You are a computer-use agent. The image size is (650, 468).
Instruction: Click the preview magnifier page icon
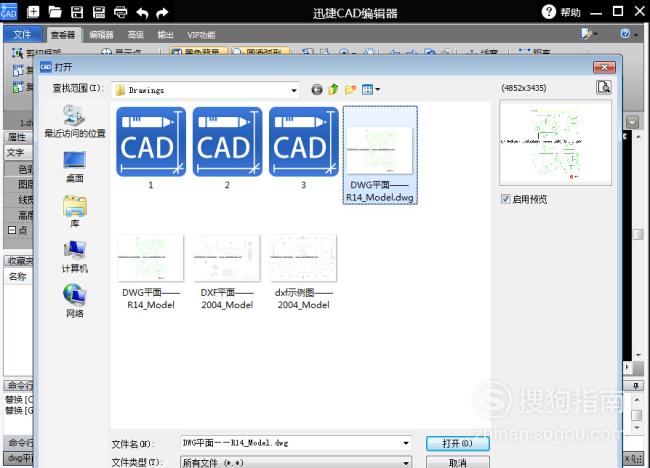point(604,87)
